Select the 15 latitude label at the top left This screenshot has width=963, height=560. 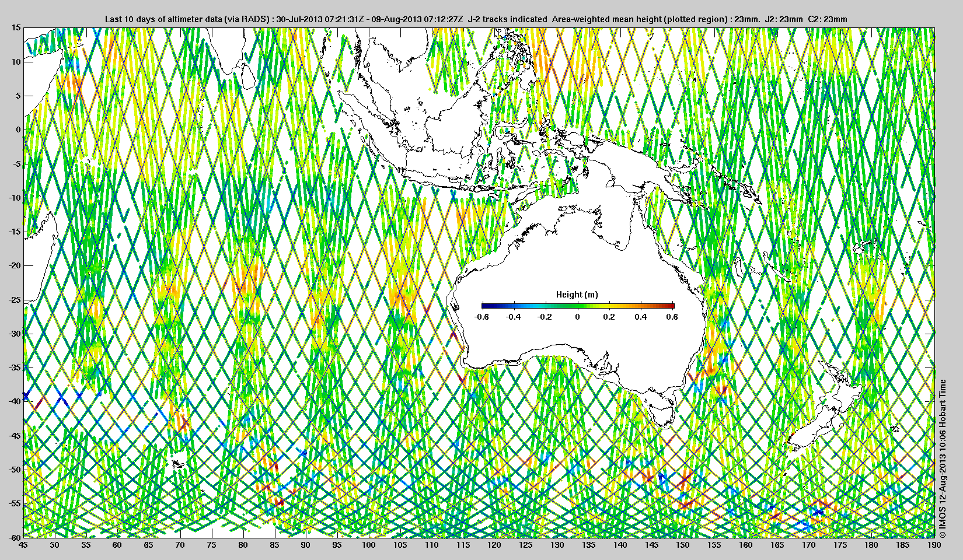pos(16,28)
